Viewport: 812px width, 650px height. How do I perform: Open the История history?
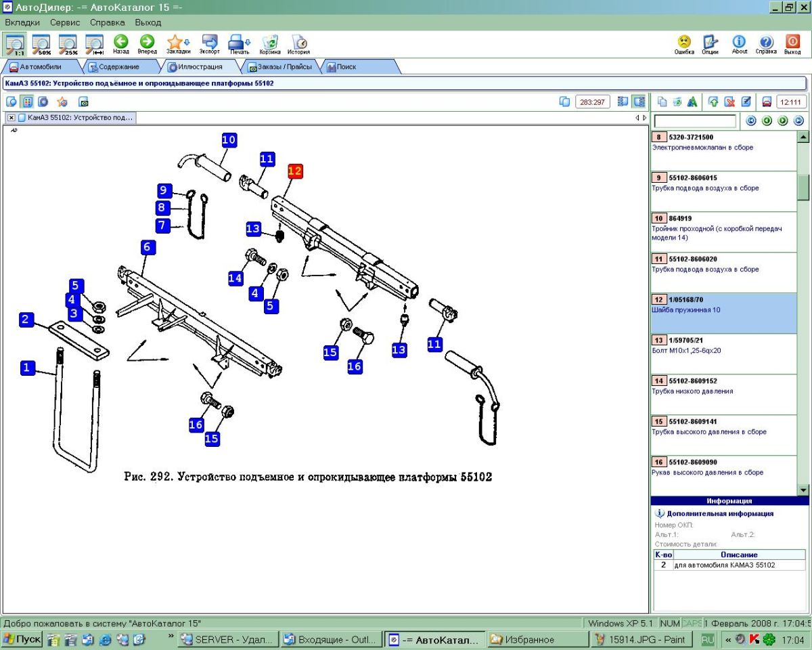[298, 44]
